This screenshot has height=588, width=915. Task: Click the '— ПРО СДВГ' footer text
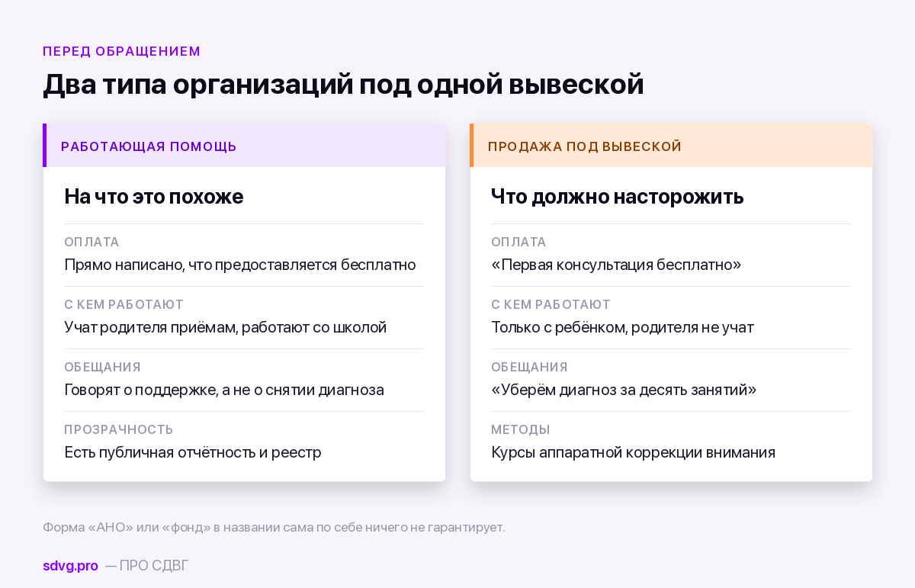click(x=146, y=566)
